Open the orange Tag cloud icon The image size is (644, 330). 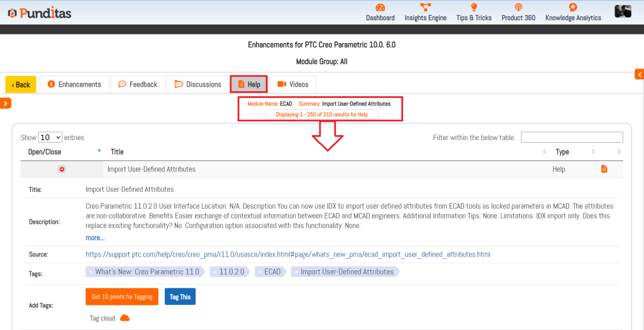(125, 318)
